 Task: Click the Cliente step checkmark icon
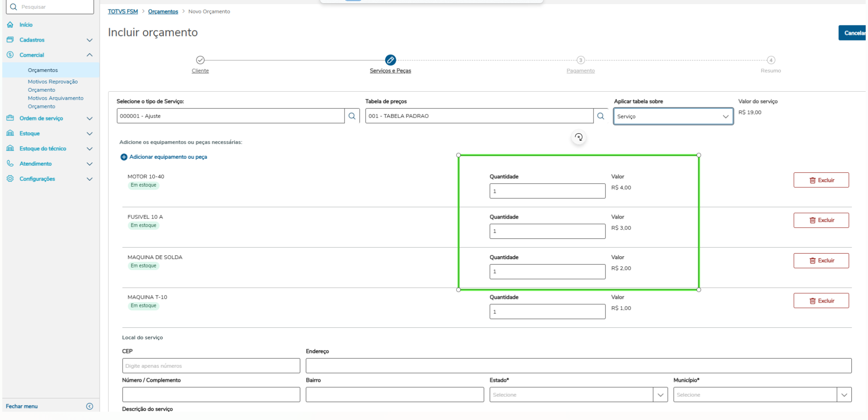tap(200, 60)
